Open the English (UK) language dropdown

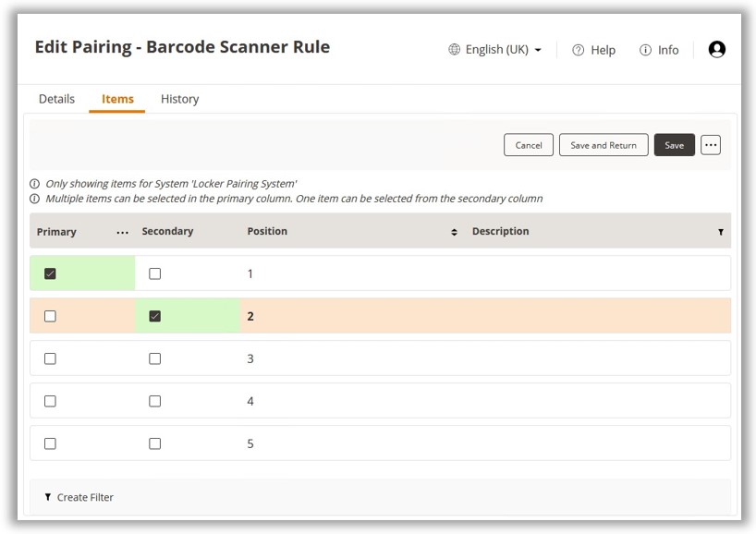[x=503, y=50]
